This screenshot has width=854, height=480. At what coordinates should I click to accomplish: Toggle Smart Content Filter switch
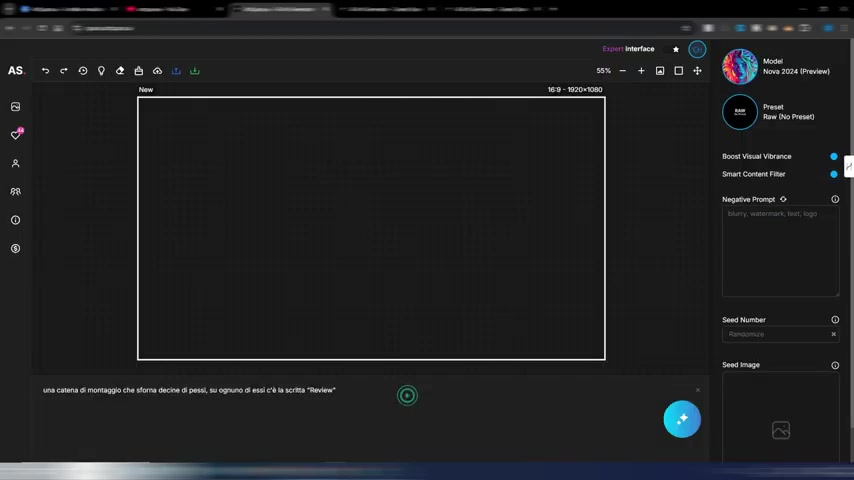834,174
